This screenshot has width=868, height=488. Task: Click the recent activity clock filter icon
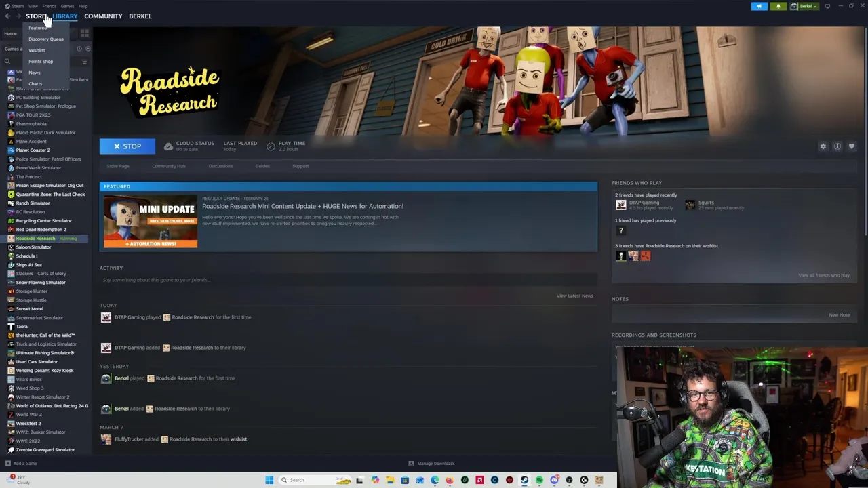[x=79, y=49]
